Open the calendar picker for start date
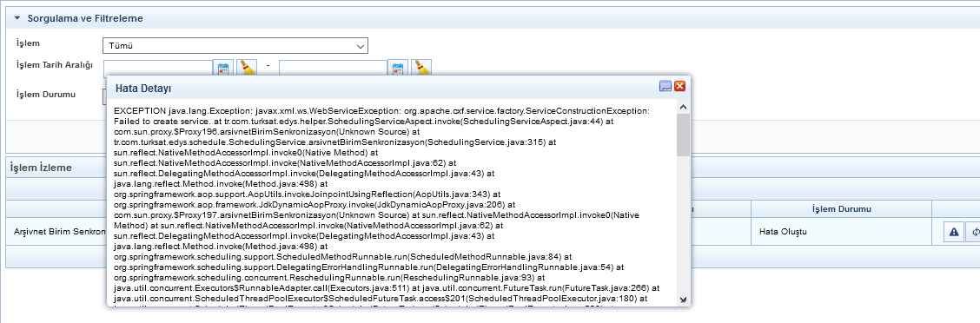 tap(222, 68)
